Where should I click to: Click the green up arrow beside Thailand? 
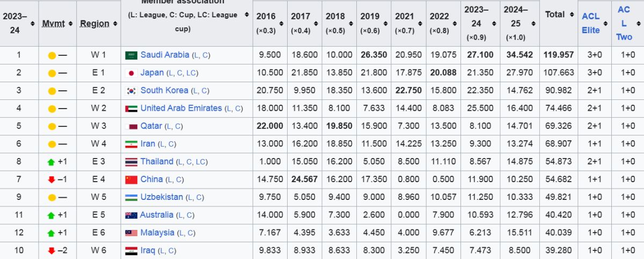[52, 162]
